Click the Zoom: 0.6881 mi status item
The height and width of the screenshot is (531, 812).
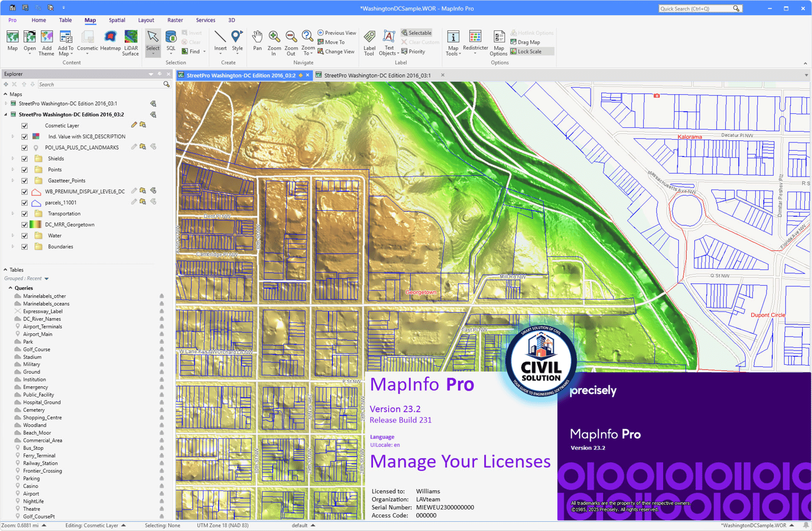[x=24, y=526]
